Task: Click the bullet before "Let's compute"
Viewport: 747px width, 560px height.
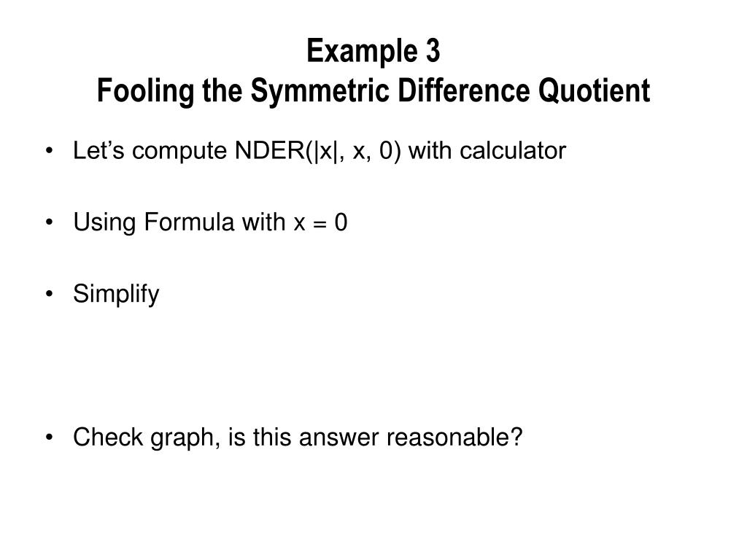Action: (49, 152)
